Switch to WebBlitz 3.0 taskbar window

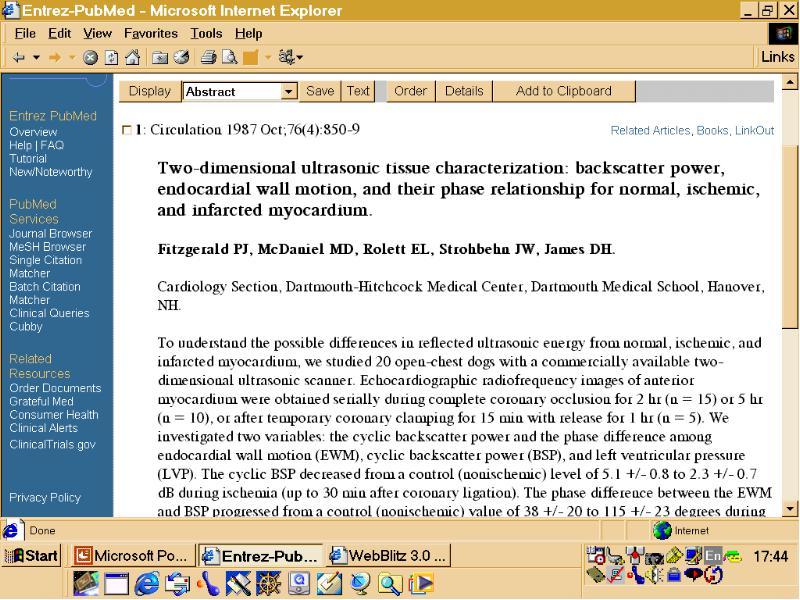[388, 556]
